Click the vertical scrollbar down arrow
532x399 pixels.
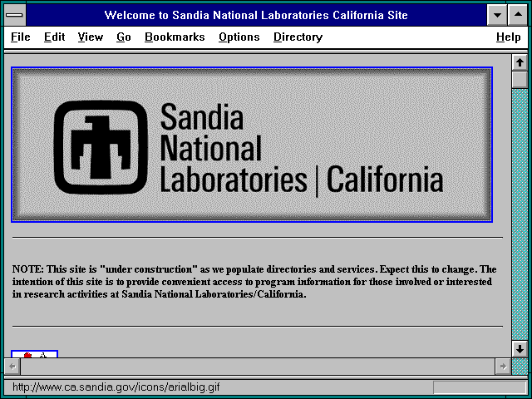point(520,349)
